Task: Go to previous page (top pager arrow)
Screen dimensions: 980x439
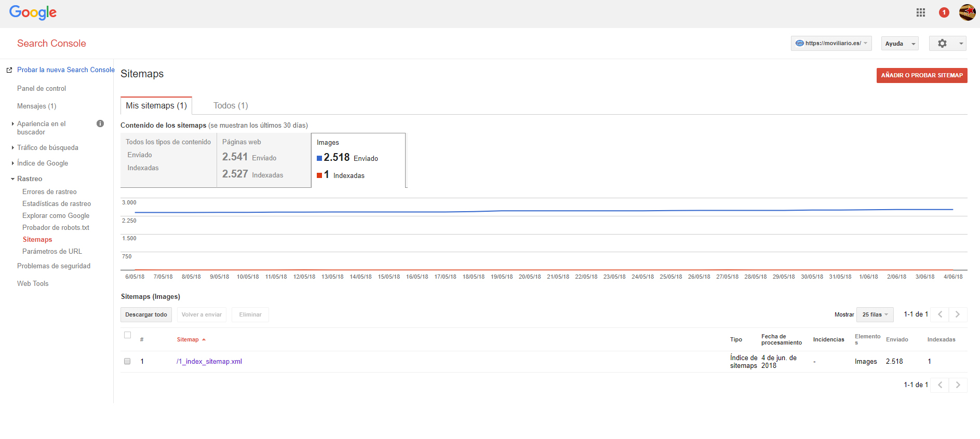Action: 940,314
